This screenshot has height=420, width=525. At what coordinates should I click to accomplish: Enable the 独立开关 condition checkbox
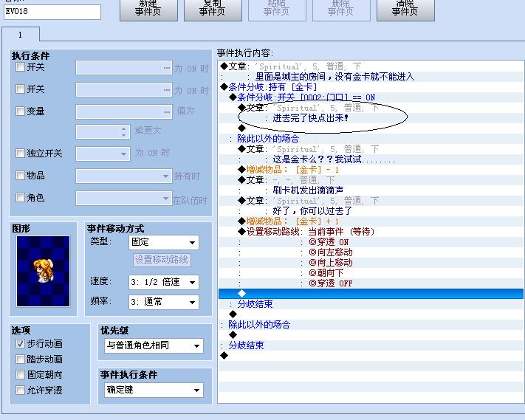21,154
